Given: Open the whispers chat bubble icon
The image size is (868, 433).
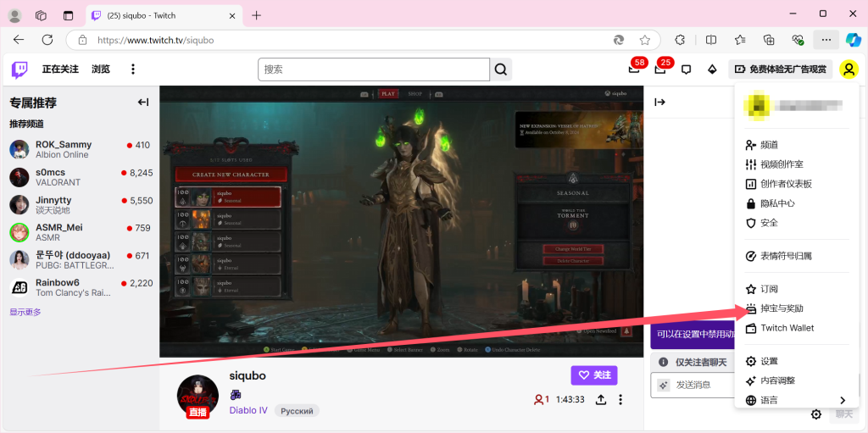Looking at the screenshot, I should point(687,69).
